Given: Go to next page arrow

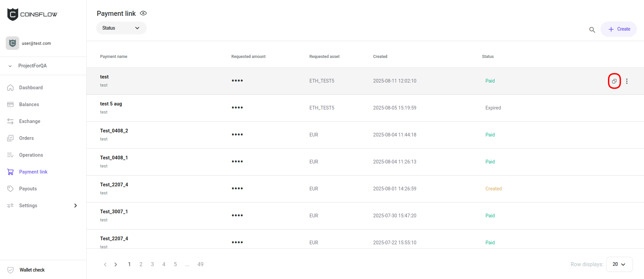Looking at the screenshot, I should point(116,265).
